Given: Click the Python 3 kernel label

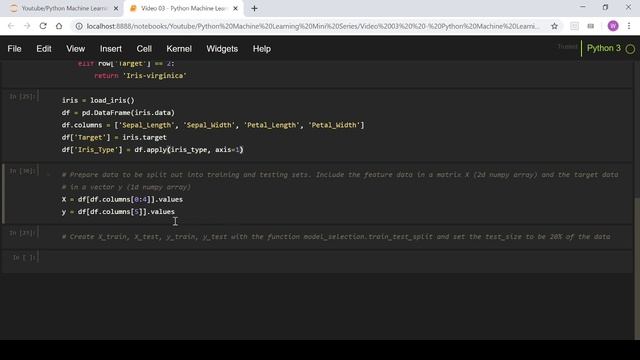Looking at the screenshot, I should click(x=604, y=48).
